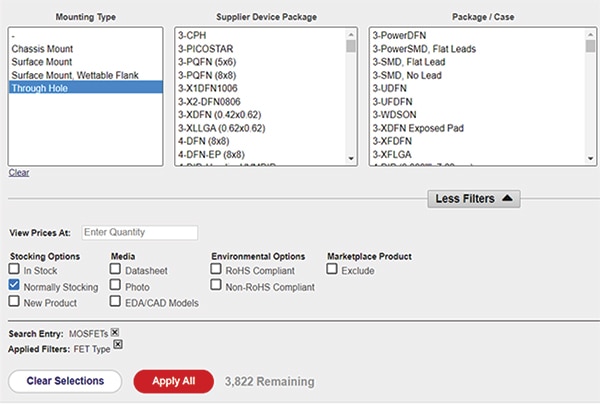Click the Enter Quantity input field
Viewport: 600px width, 404px height.
(140, 233)
